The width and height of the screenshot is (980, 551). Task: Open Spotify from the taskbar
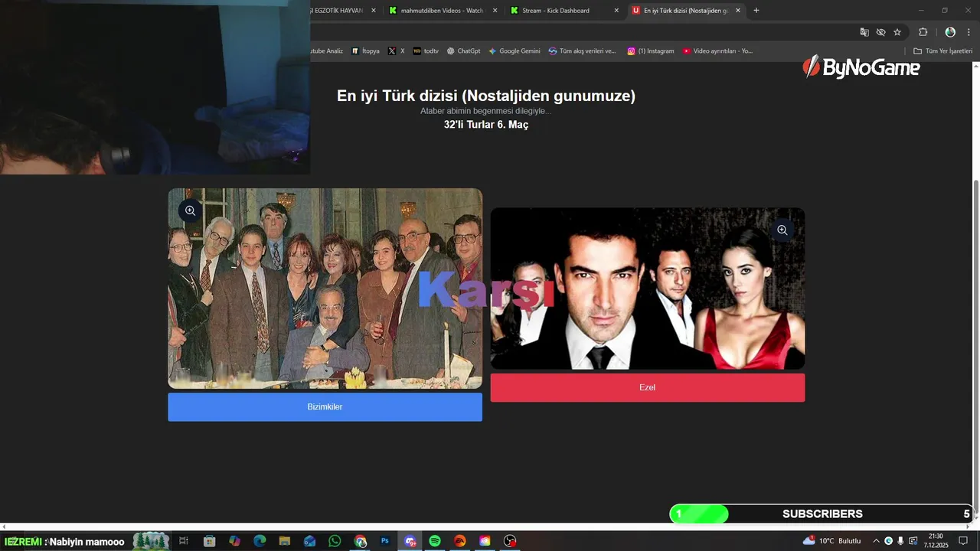[x=435, y=541]
